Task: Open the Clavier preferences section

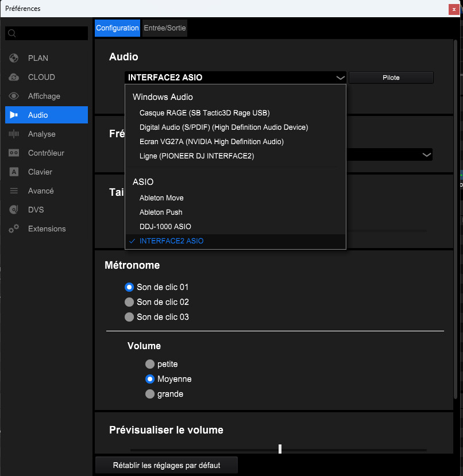Action: click(x=47, y=172)
